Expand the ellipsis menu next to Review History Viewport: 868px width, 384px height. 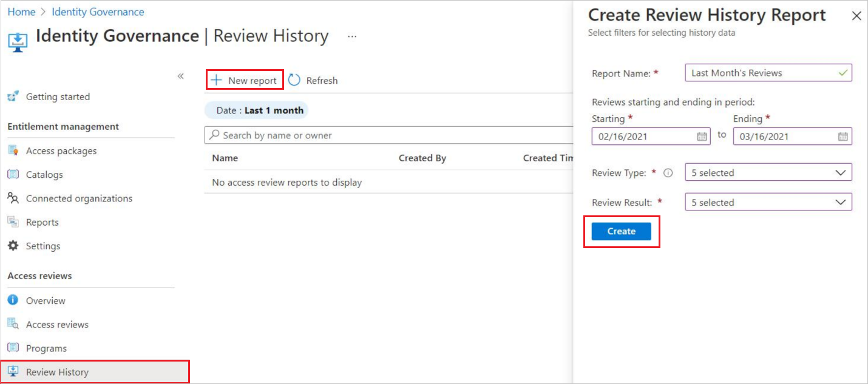352,36
